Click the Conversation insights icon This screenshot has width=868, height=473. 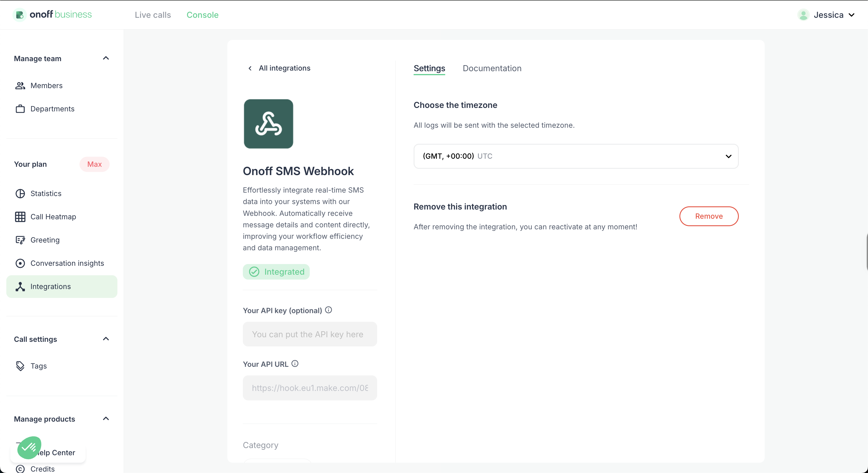[20, 263]
